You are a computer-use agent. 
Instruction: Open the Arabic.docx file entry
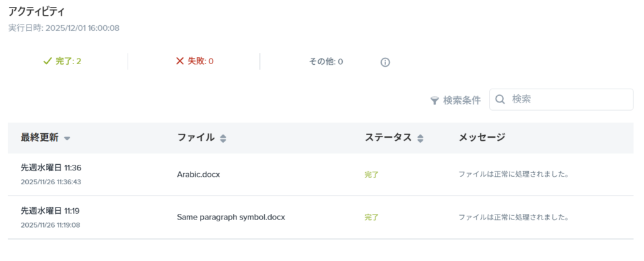coord(198,174)
